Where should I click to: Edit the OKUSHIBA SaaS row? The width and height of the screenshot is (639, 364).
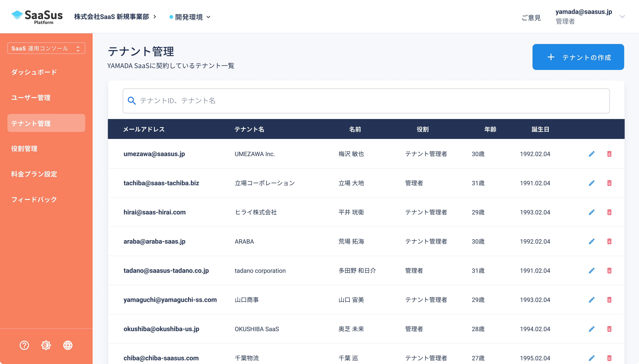[592, 329]
